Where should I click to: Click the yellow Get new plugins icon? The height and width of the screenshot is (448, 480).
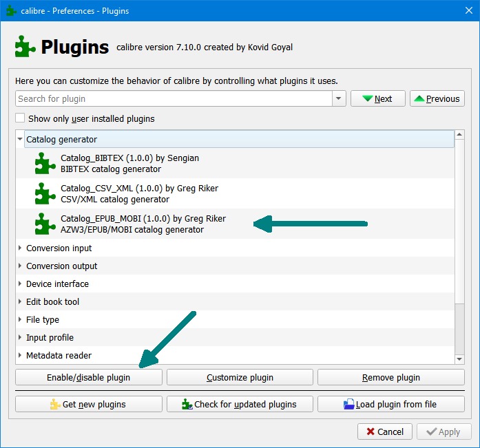tap(55, 404)
